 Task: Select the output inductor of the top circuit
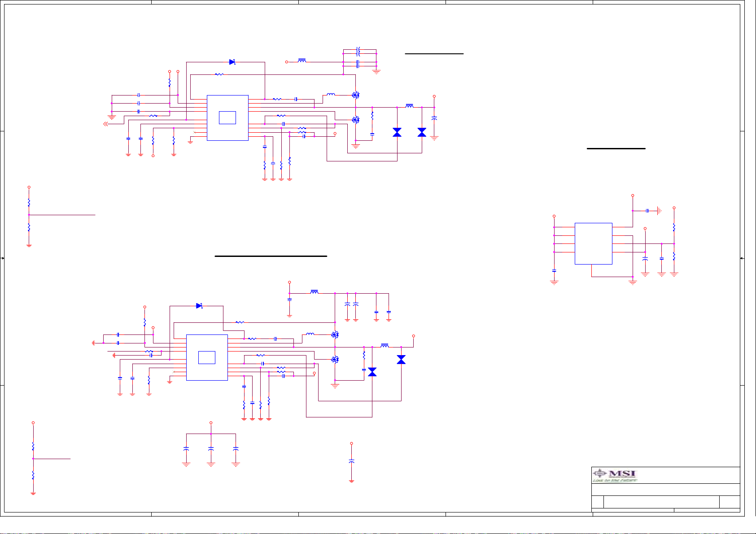tap(409, 106)
